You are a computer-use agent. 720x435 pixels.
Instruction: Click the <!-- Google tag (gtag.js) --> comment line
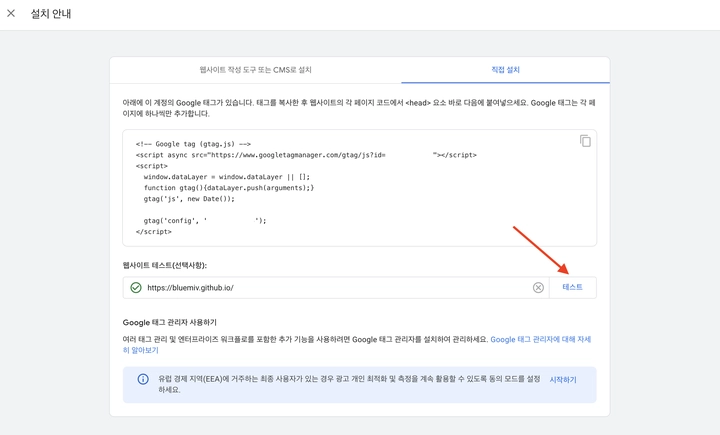[193, 144]
